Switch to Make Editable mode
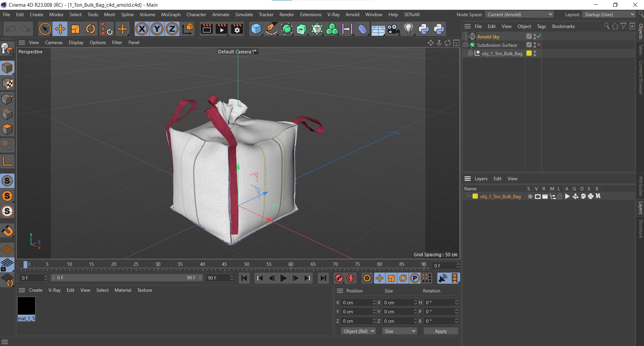The image size is (644, 346). [7, 49]
